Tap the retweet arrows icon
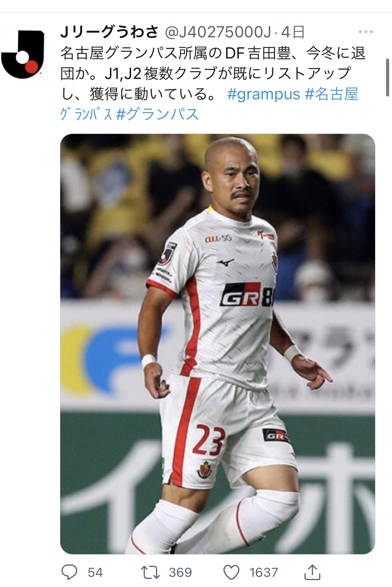The height and width of the screenshot is (587, 392). click(150, 572)
